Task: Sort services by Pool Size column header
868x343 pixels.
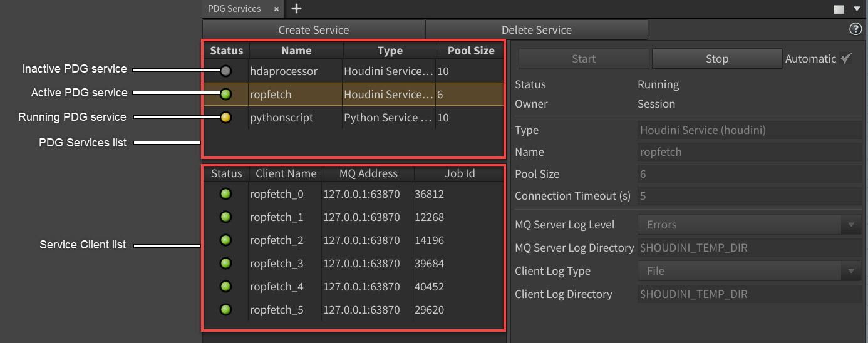Action: coord(471,51)
